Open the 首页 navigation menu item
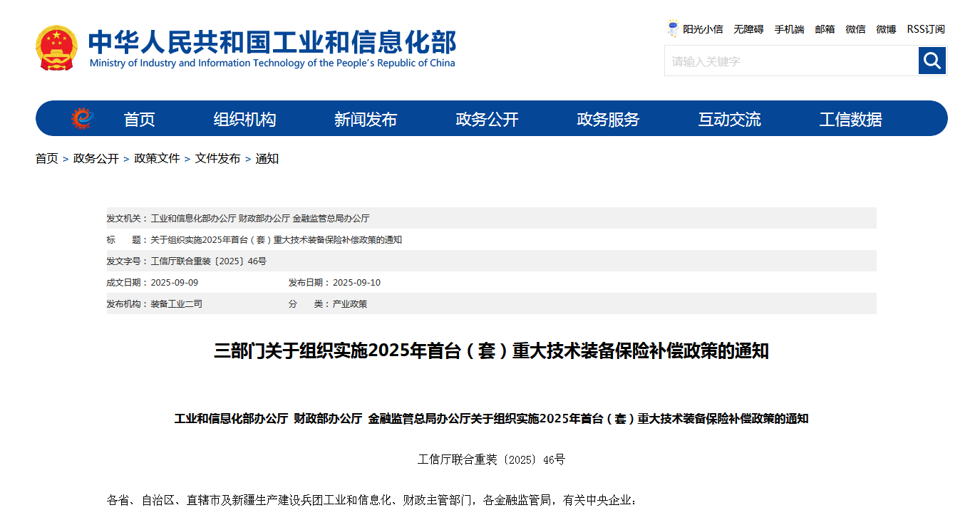980x520 pixels. coord(139,120)
